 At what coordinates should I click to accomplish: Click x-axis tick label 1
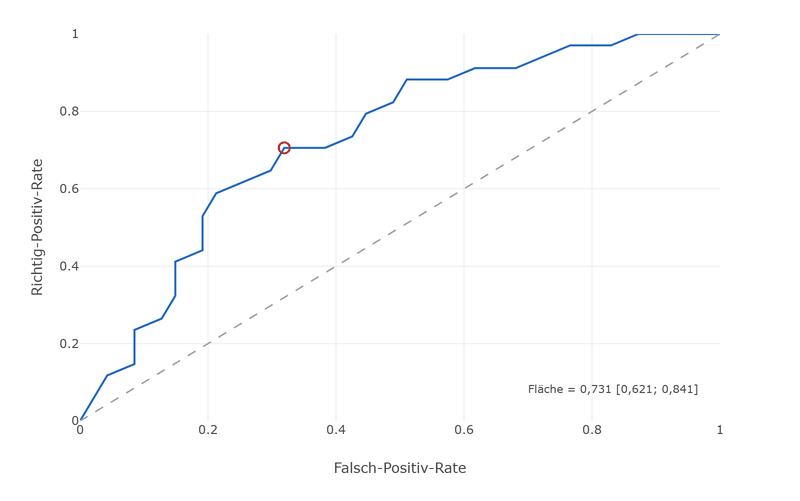click(719, 430)
